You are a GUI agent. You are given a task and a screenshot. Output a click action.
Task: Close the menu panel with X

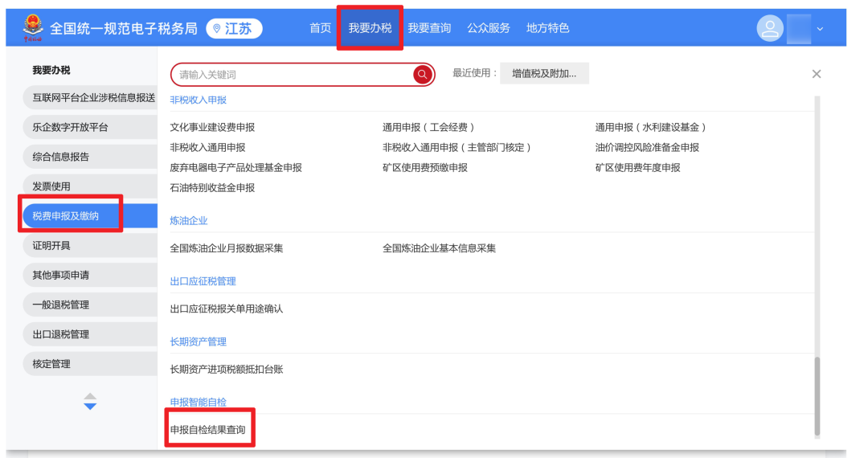click(x=816, y=74)
